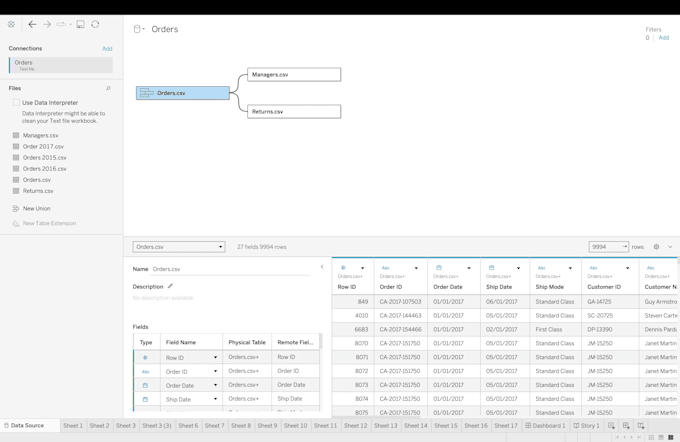Click the show sheet sorter icon in the status bar
The height and width of the screenshot is (442, 680).
[x=651, y=437]
